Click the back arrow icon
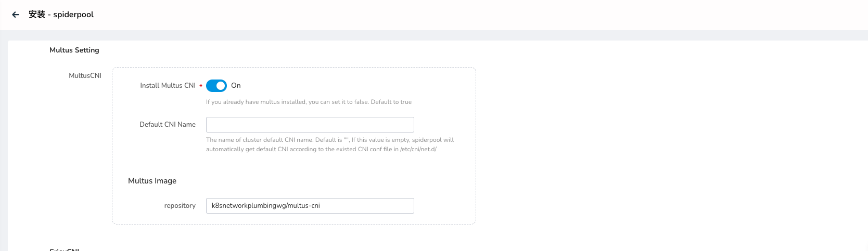The width and height of the screenshot is (868, 251). coord(16,15)
